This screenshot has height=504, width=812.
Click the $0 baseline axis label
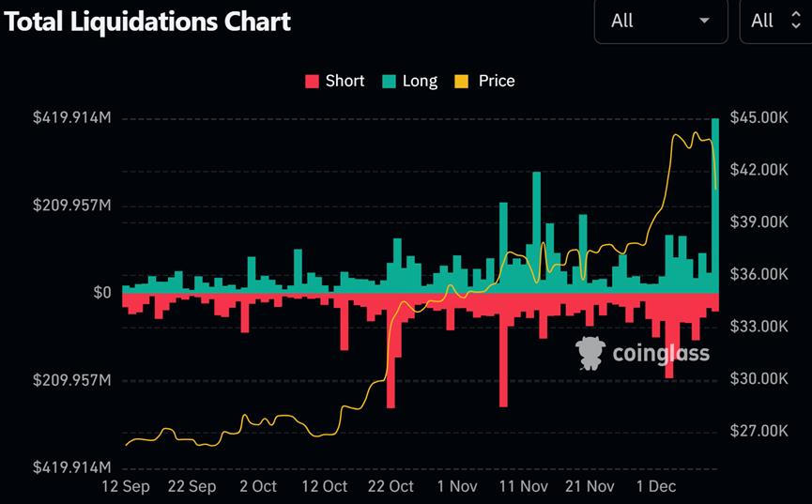(x=102, y=293)
